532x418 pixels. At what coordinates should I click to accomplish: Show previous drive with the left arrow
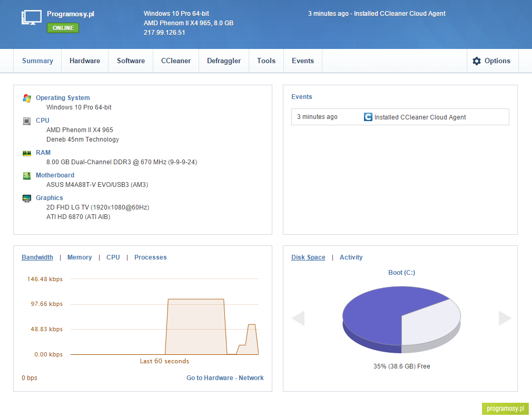point(298,318)
